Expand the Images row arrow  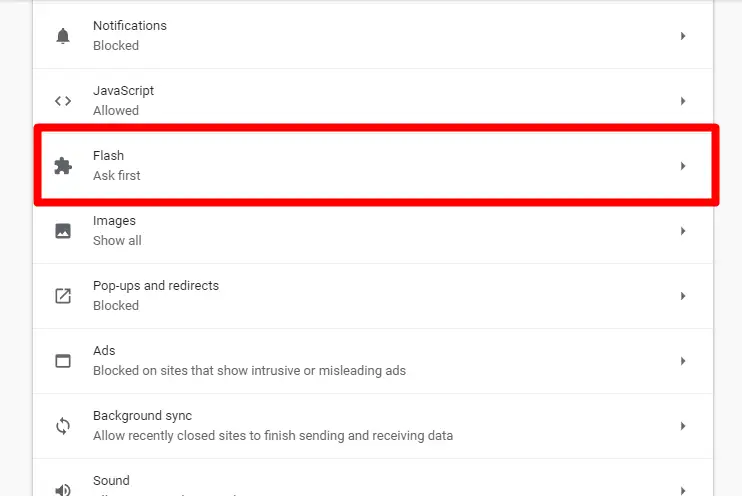pos(683,231)
